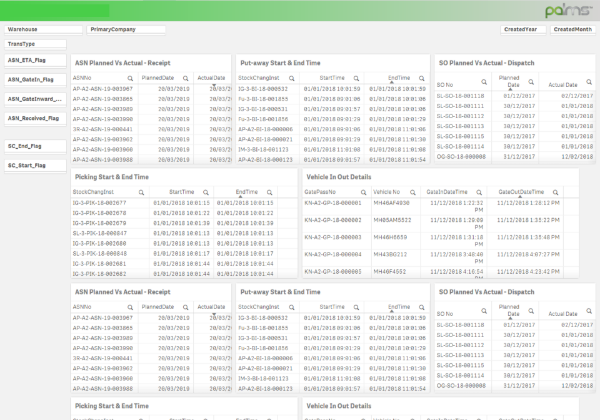
Task: Open the Warehouse filter
Action: coord(40,30)
